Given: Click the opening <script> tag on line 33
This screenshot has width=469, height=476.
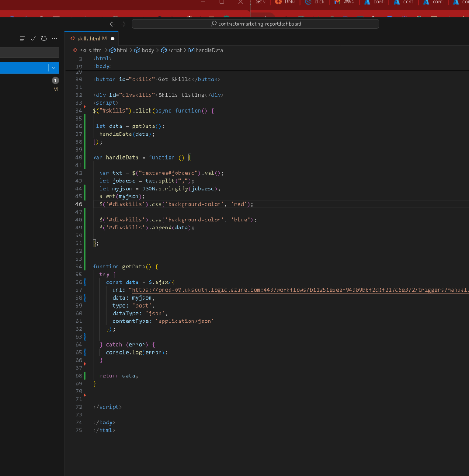Looking at the screenshot, I should point(106,103).
